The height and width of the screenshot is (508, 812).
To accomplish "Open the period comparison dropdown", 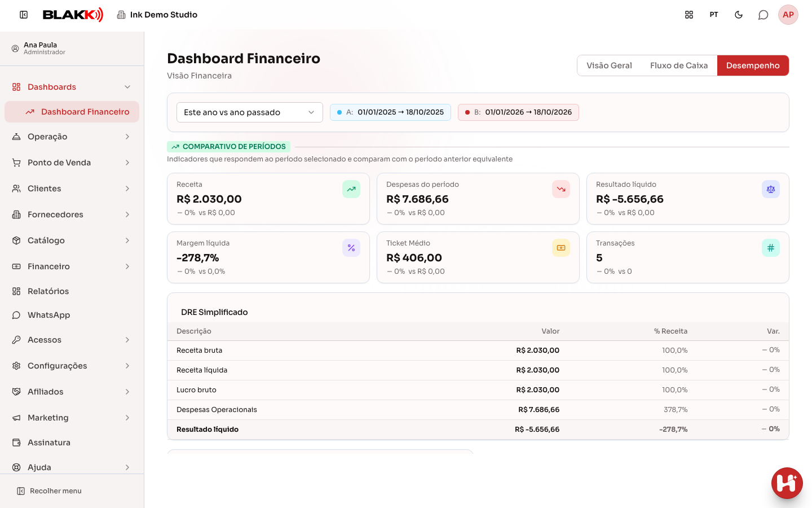I will pos(250,112).
